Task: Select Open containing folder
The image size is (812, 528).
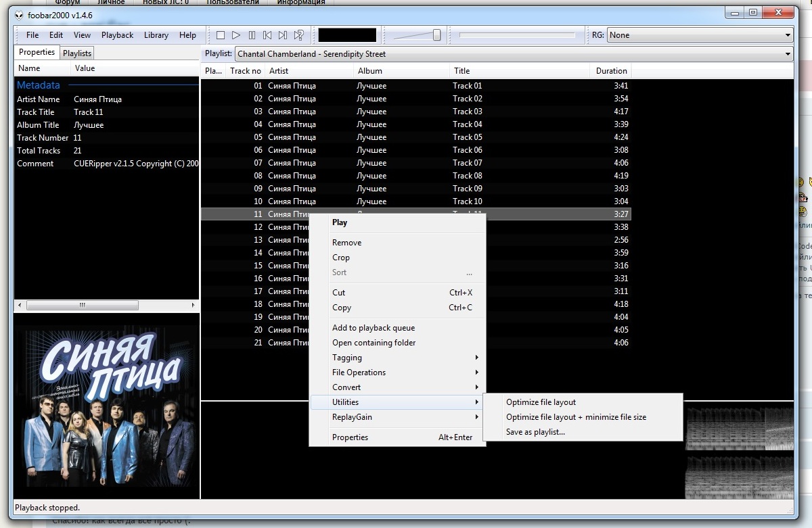Action: click(374, 343)
